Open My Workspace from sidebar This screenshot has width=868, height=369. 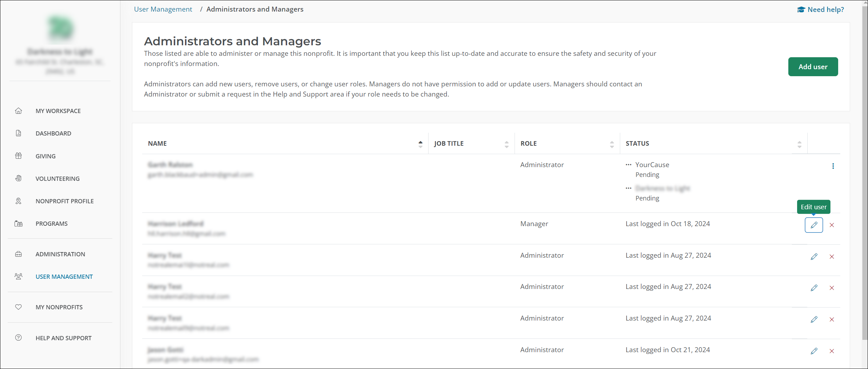[58, 111]
